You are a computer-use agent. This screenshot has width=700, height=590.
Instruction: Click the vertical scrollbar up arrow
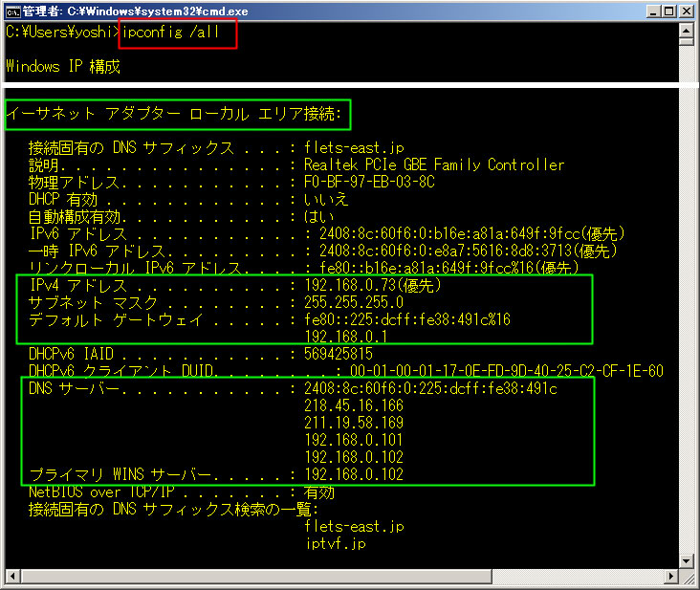coord(686,30)
